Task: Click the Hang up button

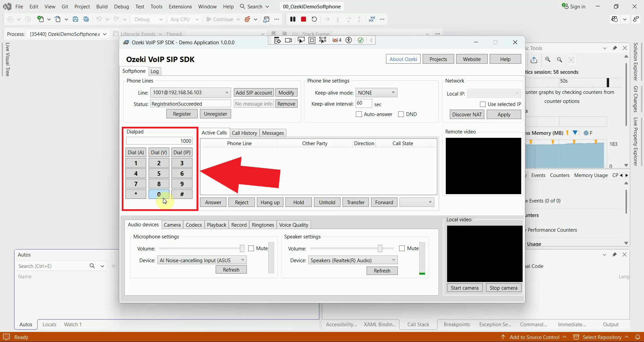Action: point(270,202)
